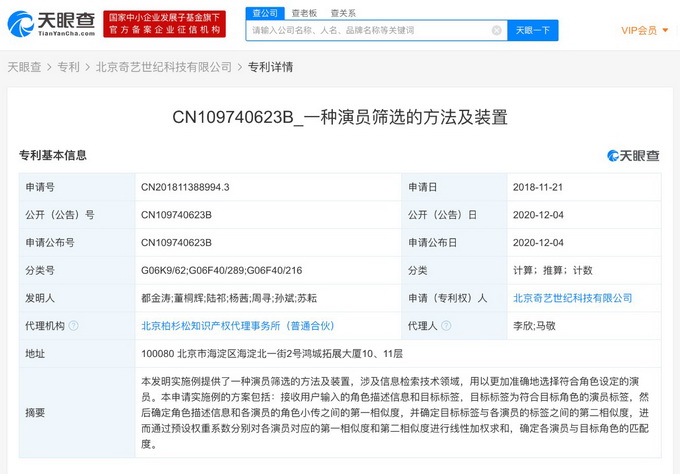
Task: Click the patent title CN109740623B heading
Action: (339, 118)
